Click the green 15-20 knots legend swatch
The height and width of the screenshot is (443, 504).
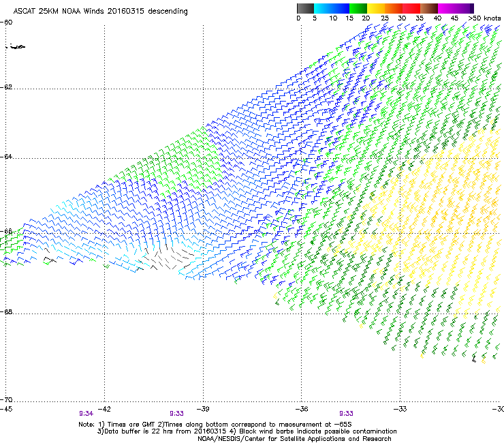[358, 8]
